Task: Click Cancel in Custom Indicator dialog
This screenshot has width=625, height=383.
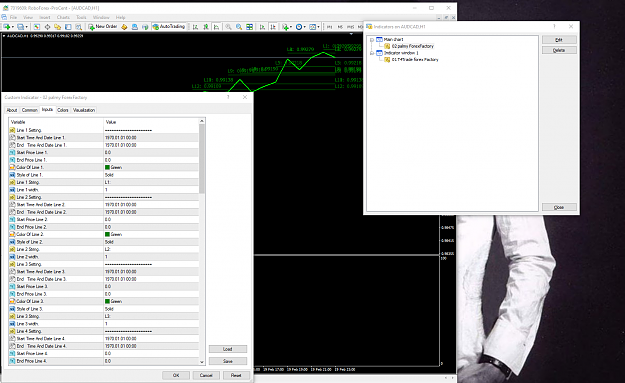Action: point(206,375)
